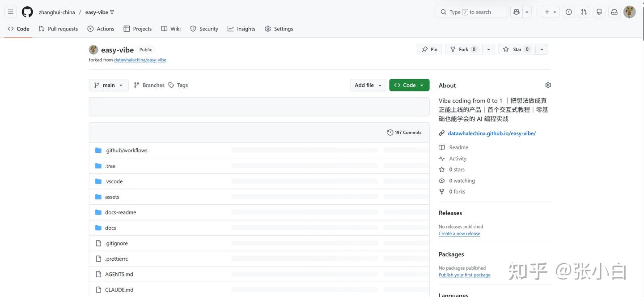Open the notifications inbox icon
This screenshot has height=297, width=644.
(x=614, y=12)
